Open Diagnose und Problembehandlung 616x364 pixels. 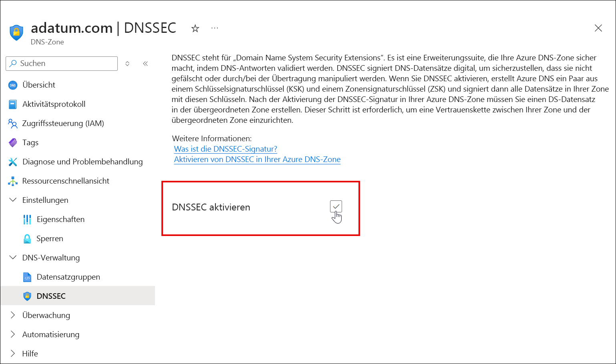pyautogui.click(x=83, y=162)
